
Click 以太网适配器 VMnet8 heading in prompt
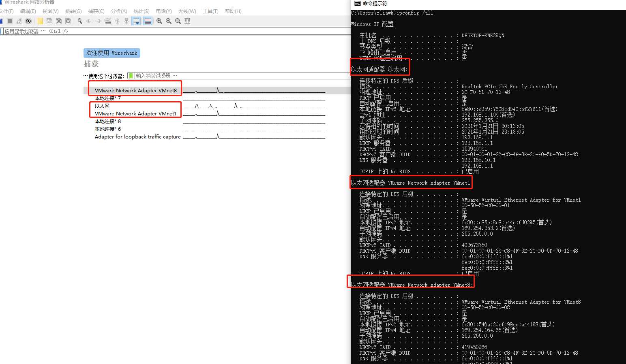coord(412,285)
